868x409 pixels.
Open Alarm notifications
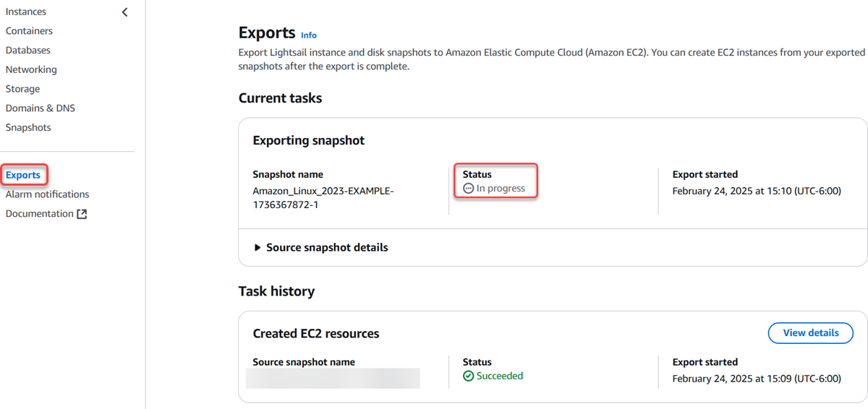(47, 194)
